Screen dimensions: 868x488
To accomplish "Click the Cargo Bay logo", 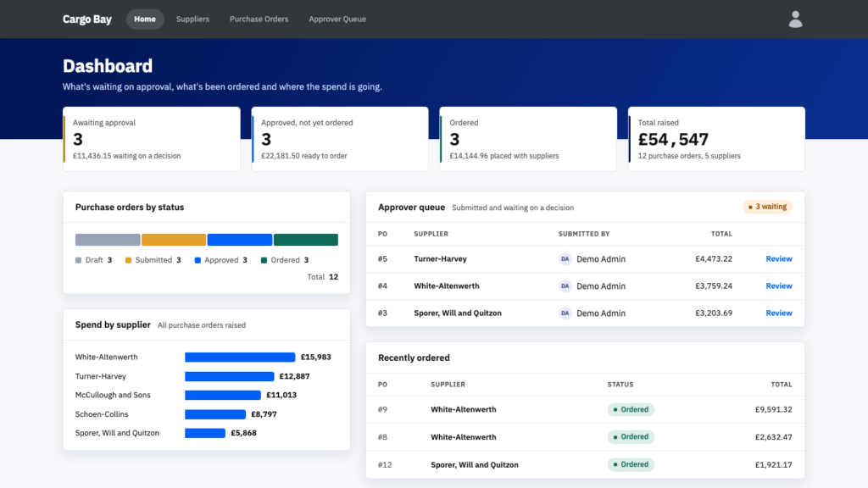I will coord(87,19).
